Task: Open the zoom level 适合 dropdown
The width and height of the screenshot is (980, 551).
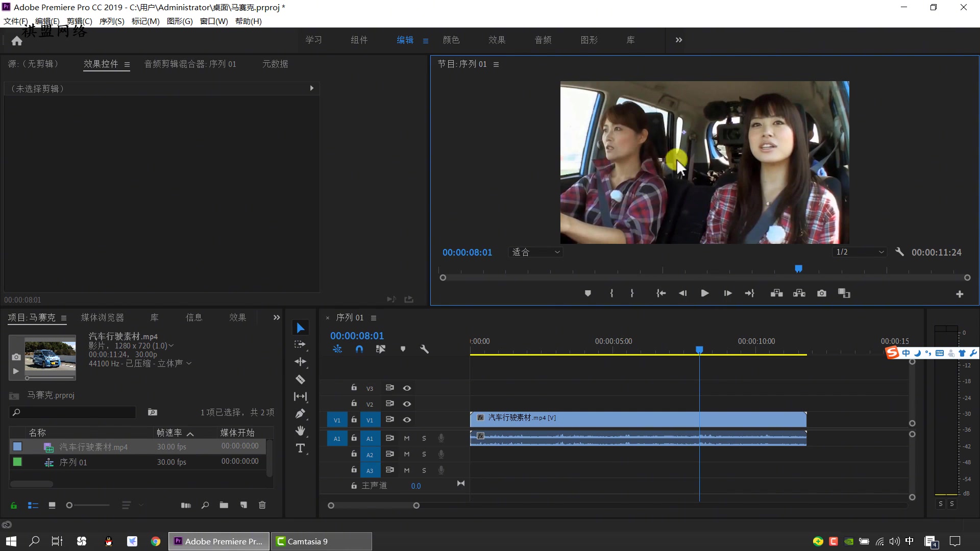Action: point(535,252)
